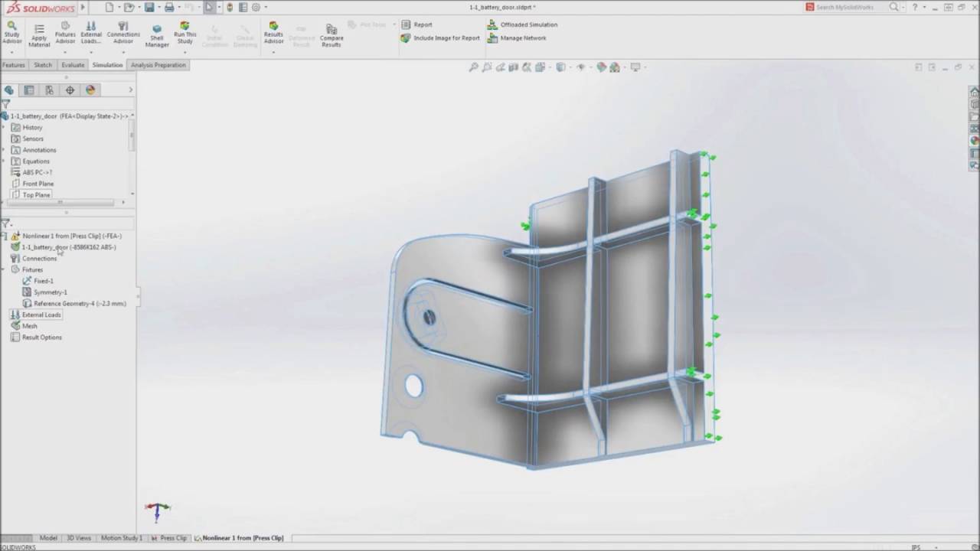Click the Print icon
980x551 pixels.
169,7
